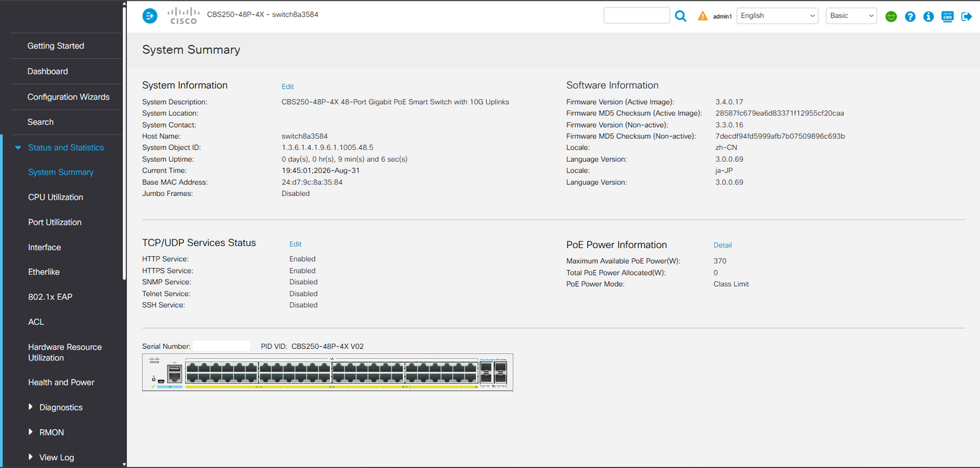Open Getting Started page
This screenshot has height=468, width=980.
pyautogui.click(x=55, y=46)
